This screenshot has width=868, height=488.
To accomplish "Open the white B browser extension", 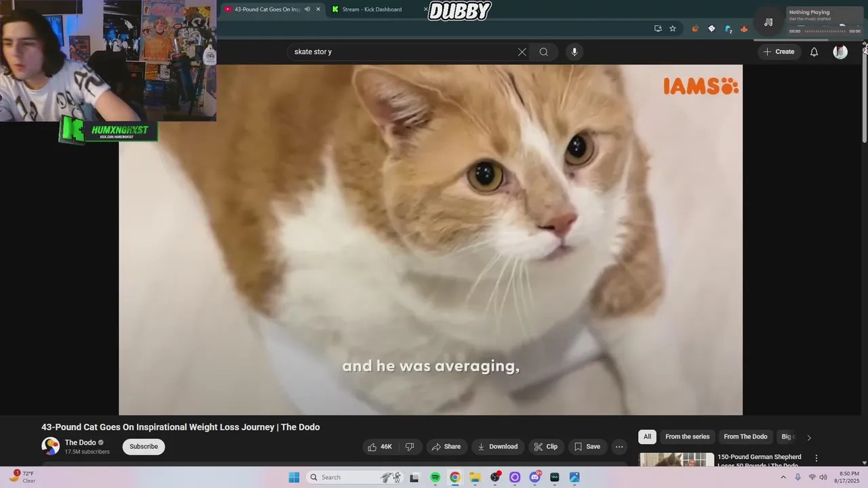I will [x=711, y=28].
